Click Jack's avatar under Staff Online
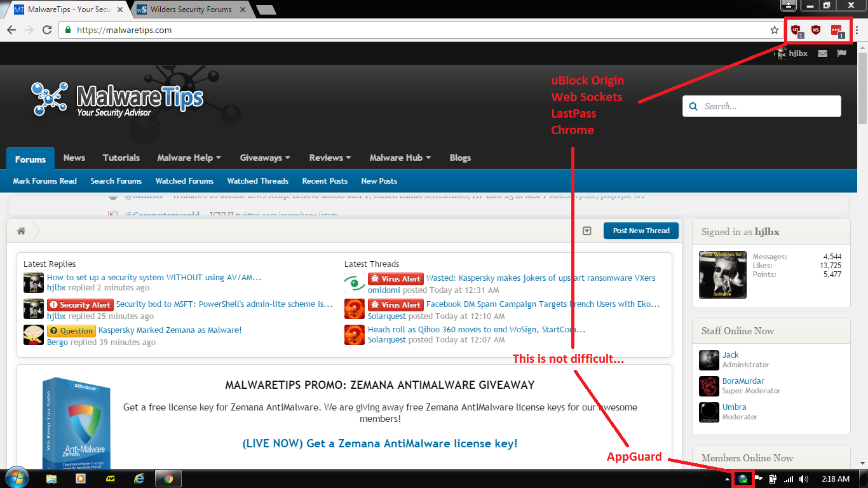 pyautogui.click(x=709, y=360)
